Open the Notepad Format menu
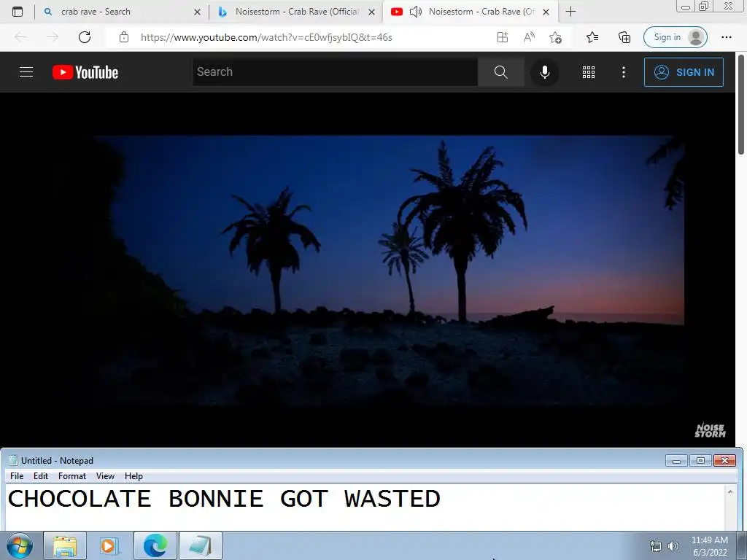 point(72,475)
